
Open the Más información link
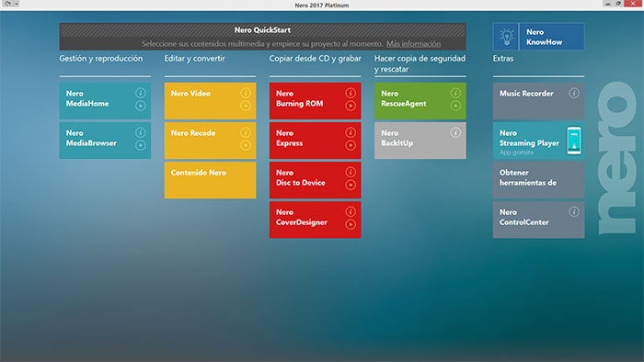[413, 43]
